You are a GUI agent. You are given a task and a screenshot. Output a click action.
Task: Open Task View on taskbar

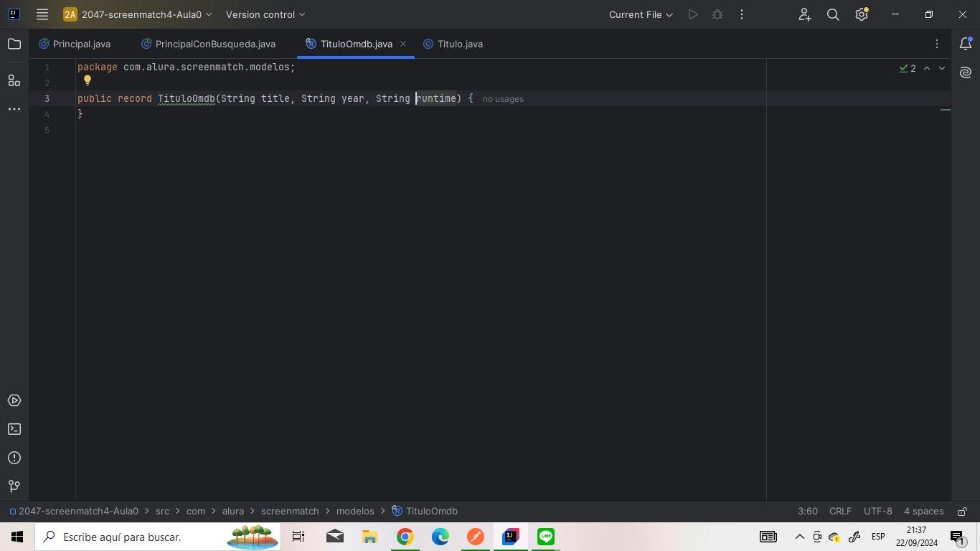point(298,537)
